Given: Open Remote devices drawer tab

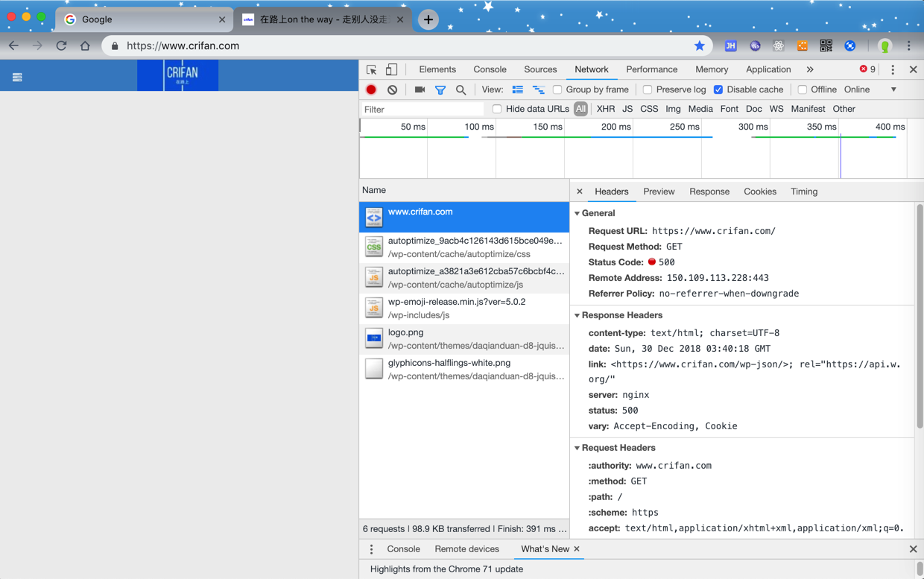Looking at the screenshot, I should (x=467, y=549).
